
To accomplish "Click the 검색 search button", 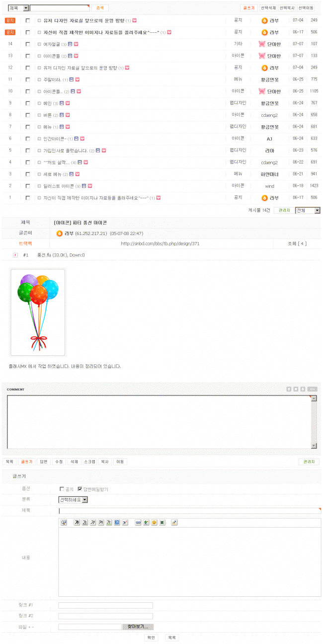I will pyautogui.click(x=100, y=8).
